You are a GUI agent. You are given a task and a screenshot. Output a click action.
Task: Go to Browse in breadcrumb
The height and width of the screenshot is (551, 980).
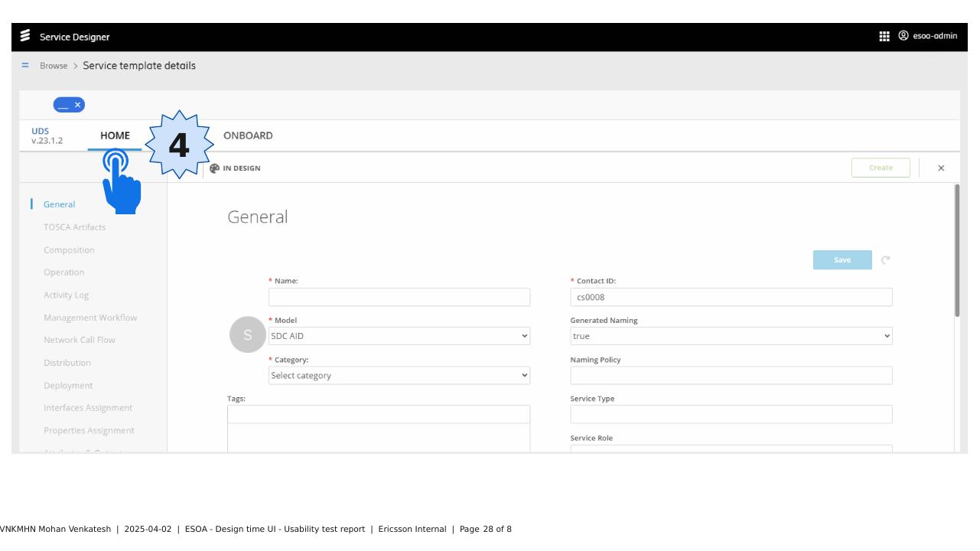click(54, 66)
